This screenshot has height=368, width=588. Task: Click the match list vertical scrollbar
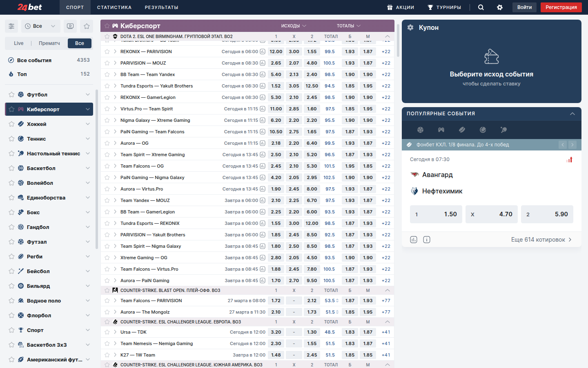398,41
